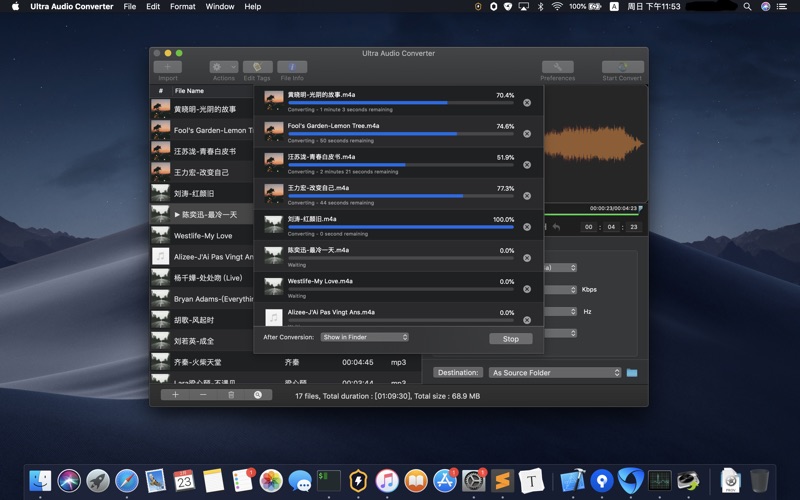Select the Westlife-My Love row in file list
Screen dimensions: 800x500
pos(202,235)
